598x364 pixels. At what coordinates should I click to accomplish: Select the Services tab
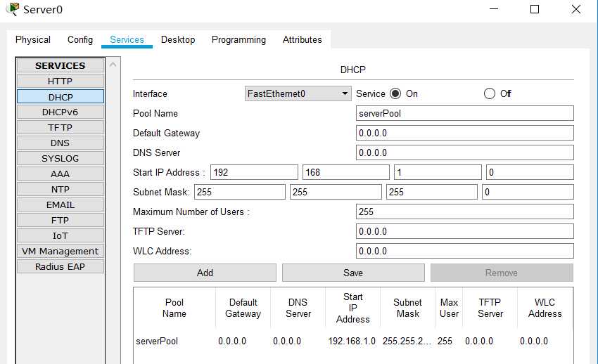point(127,39)
